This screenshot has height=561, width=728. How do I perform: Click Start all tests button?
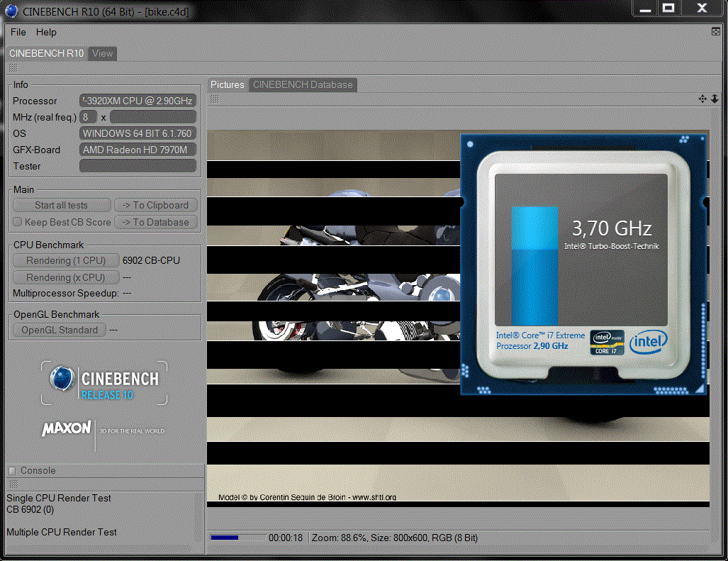pyautogui.click(x=62, y=205)
